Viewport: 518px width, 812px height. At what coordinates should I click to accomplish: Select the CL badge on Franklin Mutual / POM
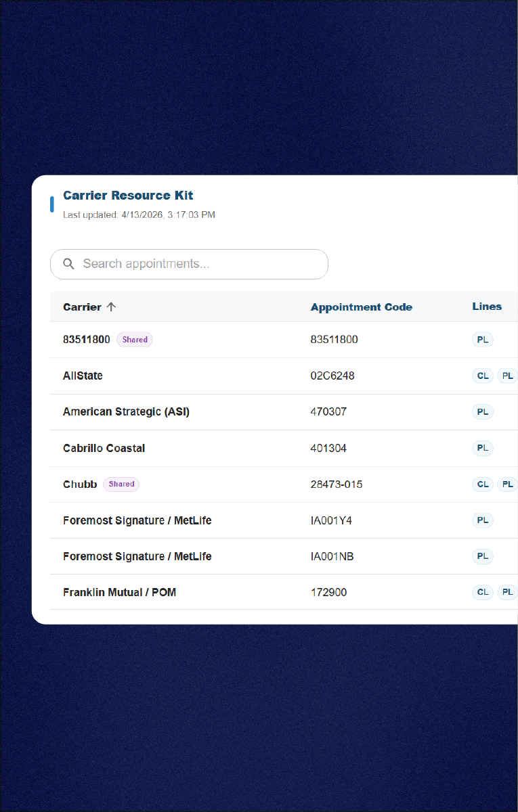pyautogui.click(x=483, y=592)
